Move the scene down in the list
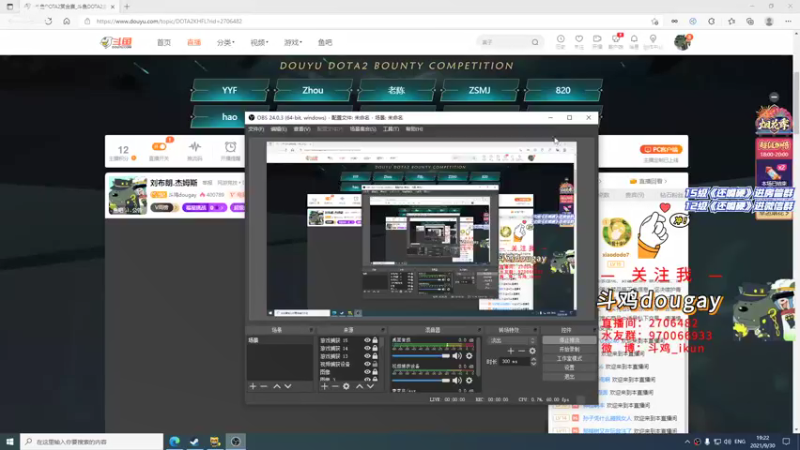The width and height of the screenshot is (800, 450). 288,386
